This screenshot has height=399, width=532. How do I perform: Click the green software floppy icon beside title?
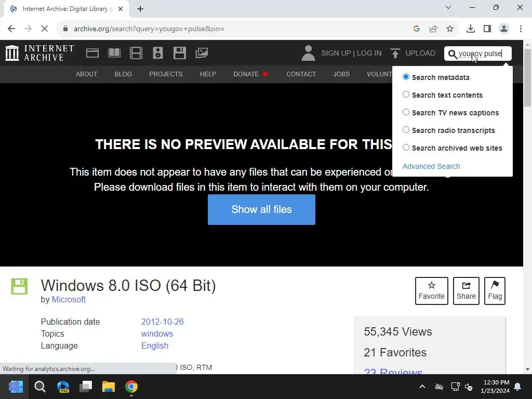coord(19,286)
